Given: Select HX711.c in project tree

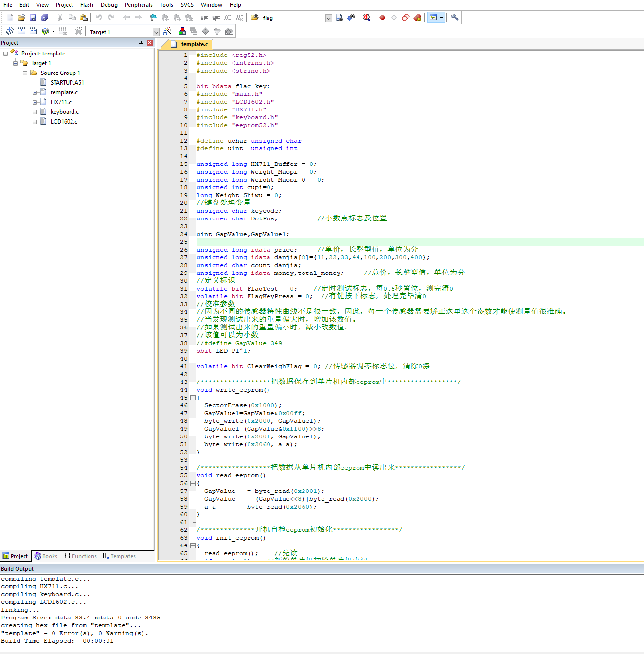Looking at the screenshot, I should (x=61, y=102).
